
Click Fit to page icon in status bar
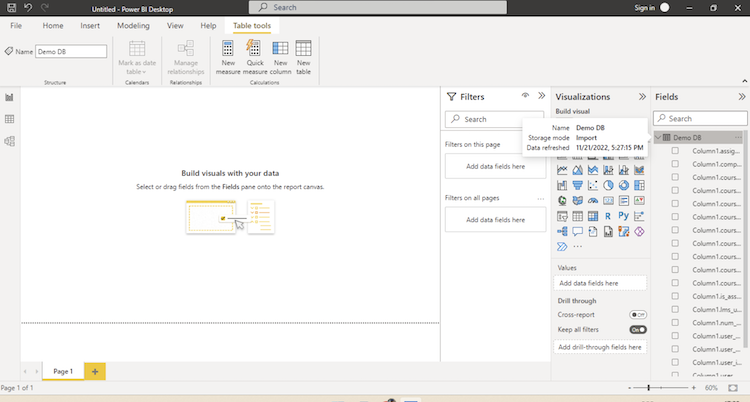click(x=733, y=388)
